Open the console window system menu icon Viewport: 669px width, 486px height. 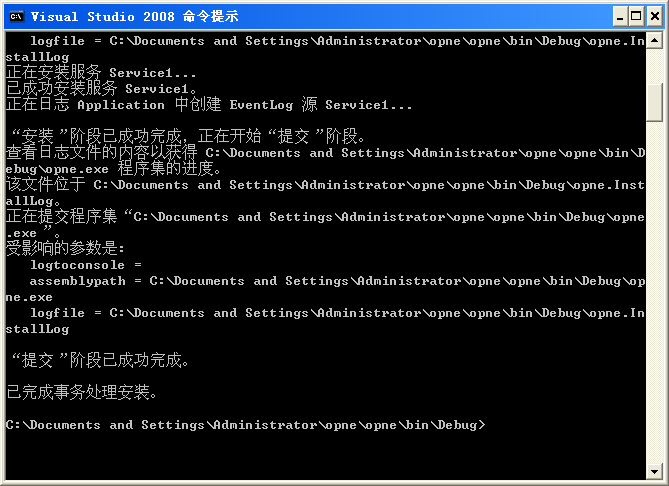point(16,16)
